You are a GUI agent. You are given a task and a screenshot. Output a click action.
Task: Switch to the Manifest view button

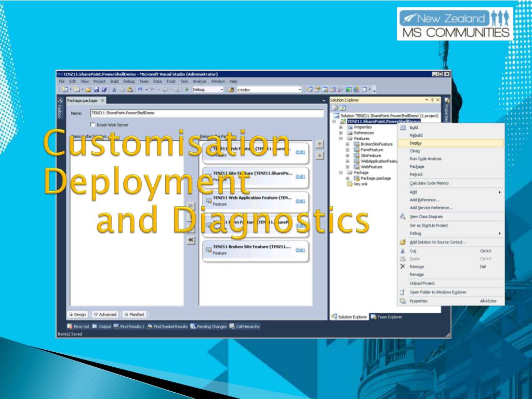(x=135, y=314)
